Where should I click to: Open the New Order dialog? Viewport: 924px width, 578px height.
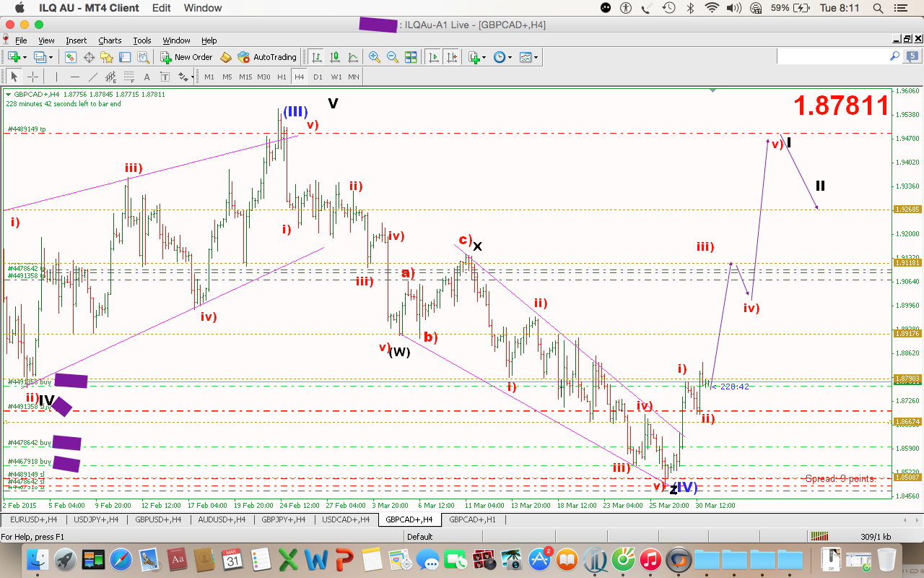click(x=186, y=57)
